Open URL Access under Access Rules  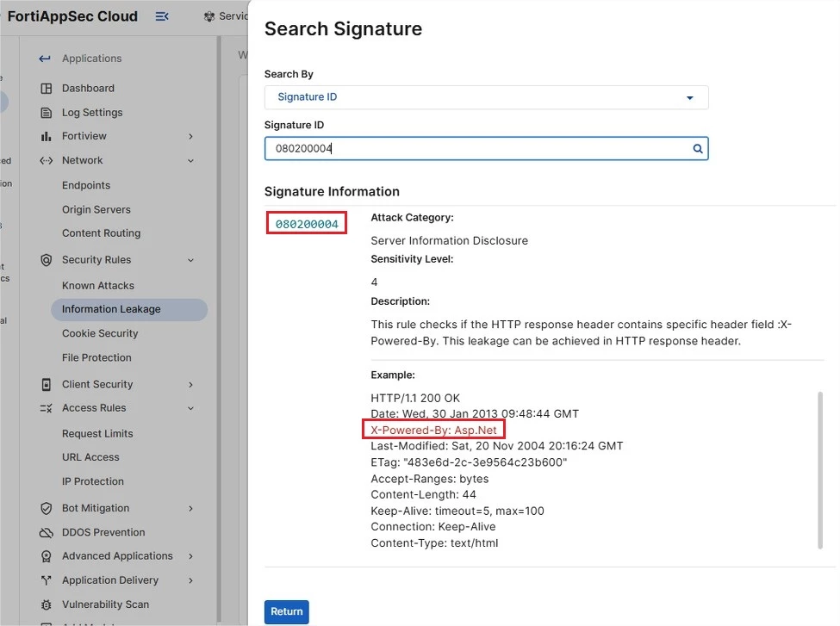click(x=90, y=456)
